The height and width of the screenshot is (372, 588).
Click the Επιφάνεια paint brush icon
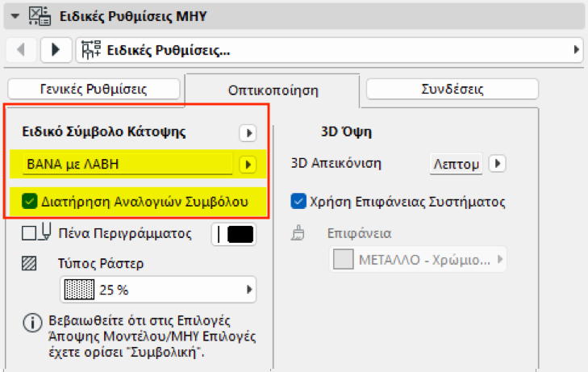tap(298, 234)
